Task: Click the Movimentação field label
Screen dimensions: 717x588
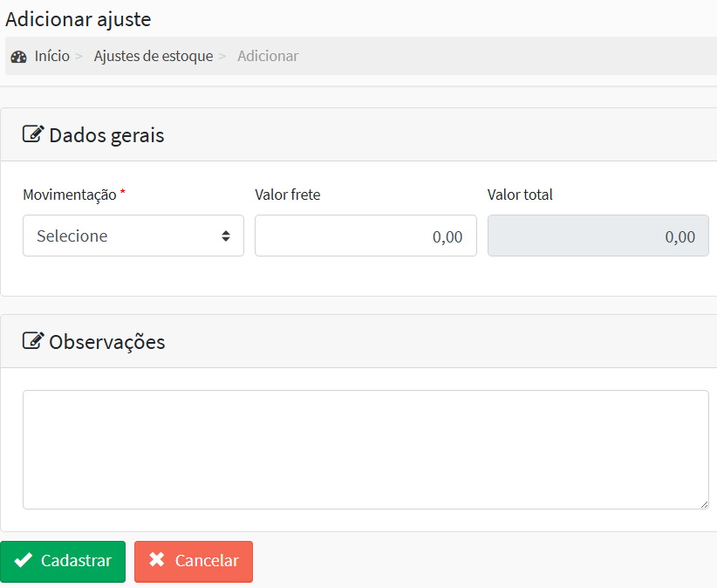Action: (69, 195)
